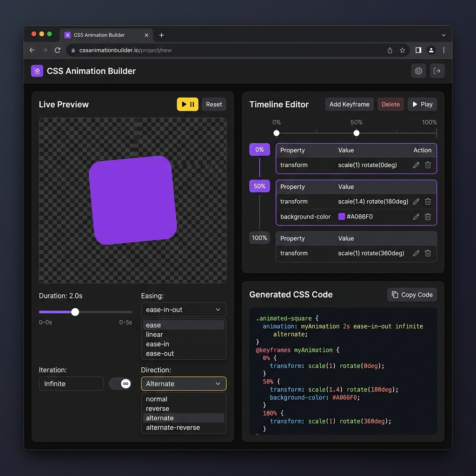
Task: Click the 0% timeline keyframe marker dot
Action: click(x=276, y=133)
